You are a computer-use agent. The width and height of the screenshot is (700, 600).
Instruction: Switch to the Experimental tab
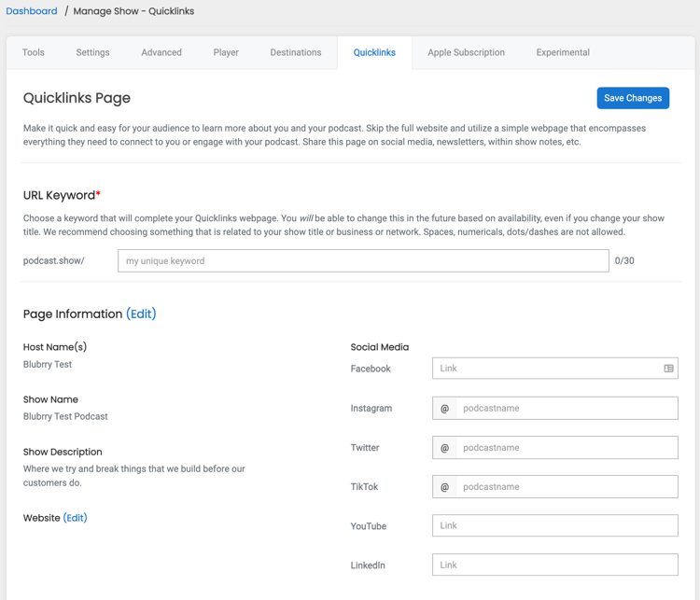pos(563,52)
